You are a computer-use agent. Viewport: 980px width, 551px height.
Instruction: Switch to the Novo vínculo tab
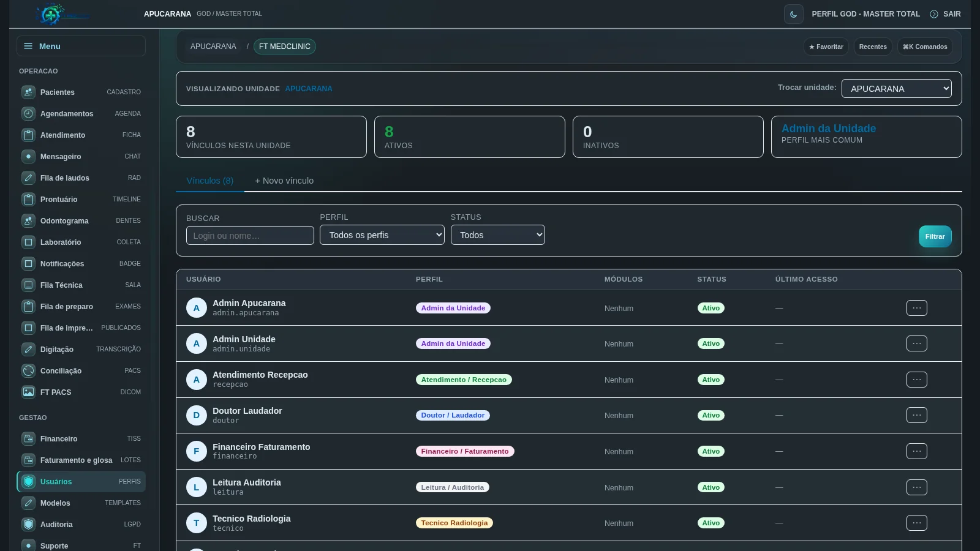click(x=284, y=181)
